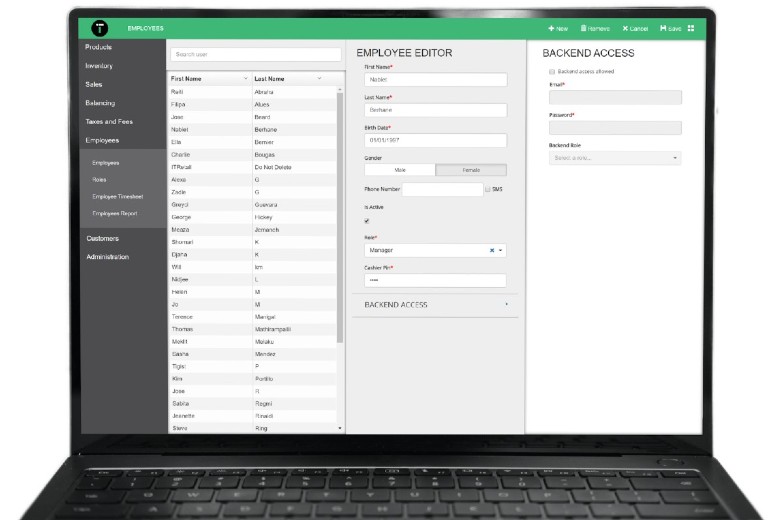Viewport: 783px width, 520px height.
Task: Click the round T logo icon
Action: click(99, 28)
